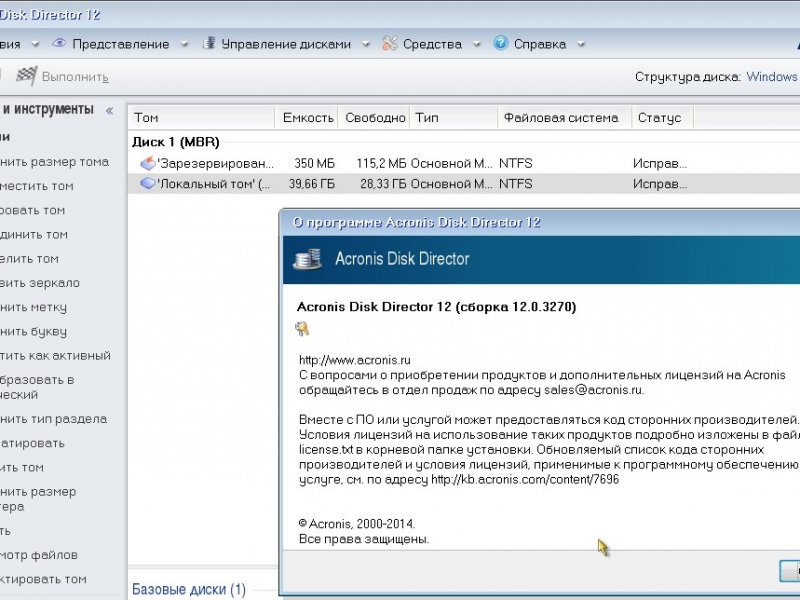Click the '© Acronis, 2000-2014.' copyright line
Viewport: 800px width, 600px height.
pos(357,524)
